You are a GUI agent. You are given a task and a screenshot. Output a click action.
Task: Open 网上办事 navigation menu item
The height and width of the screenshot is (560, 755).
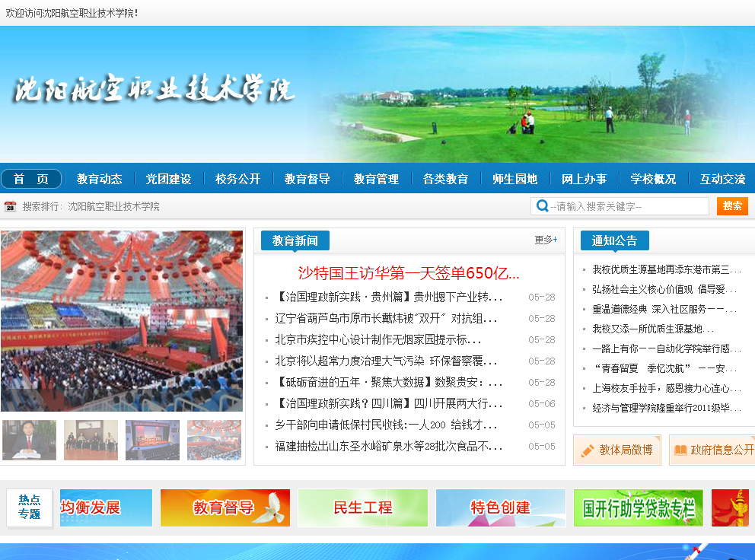point(584,179)
